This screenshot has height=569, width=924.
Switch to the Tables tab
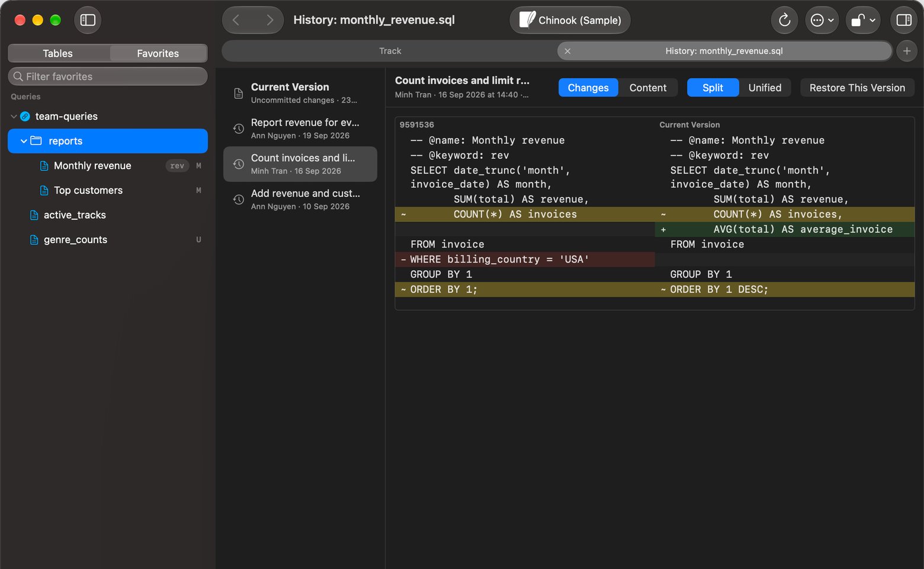[x=58, y=53]
